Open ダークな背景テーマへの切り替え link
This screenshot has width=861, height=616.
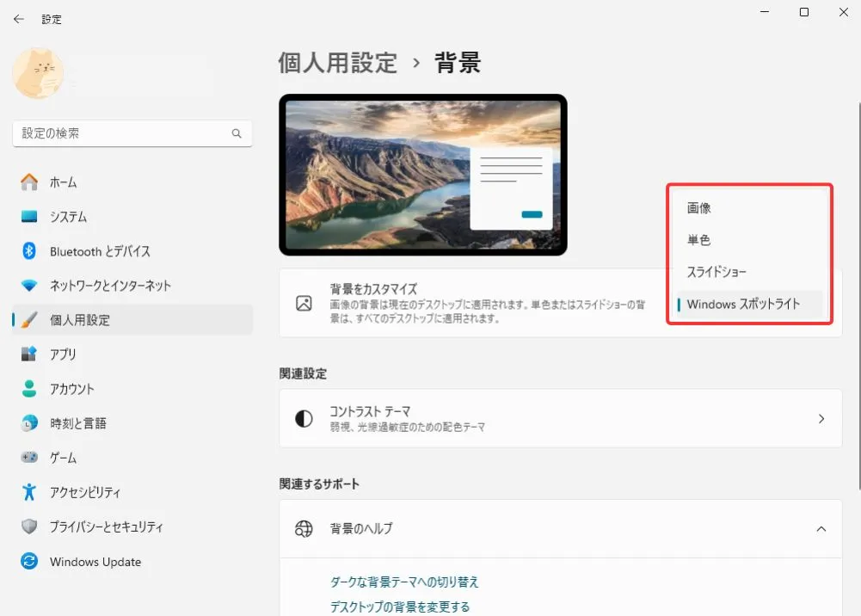coord(404,582)
